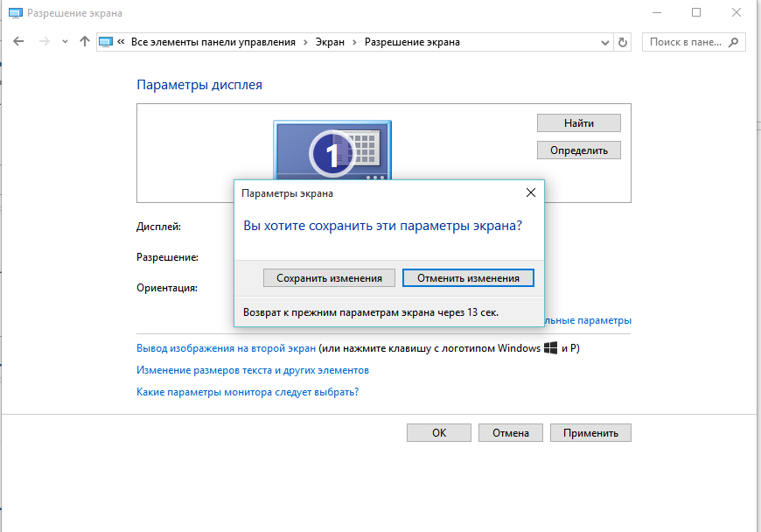
Task: Click 'Вы хотите сохранить эти параметры экрана?' text
Action: tap(382, 226)
